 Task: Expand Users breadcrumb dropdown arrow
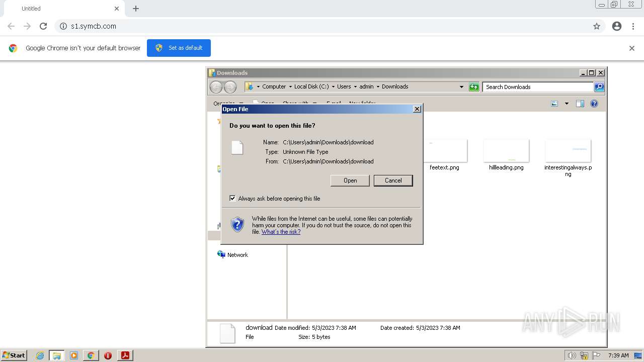pyautogui.click(x=355, y=87)
